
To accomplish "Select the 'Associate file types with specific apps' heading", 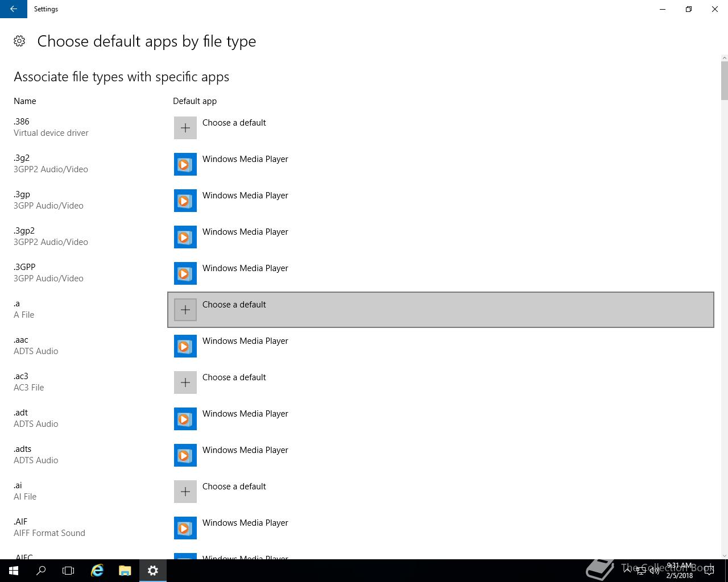I will tap(122, 77).
